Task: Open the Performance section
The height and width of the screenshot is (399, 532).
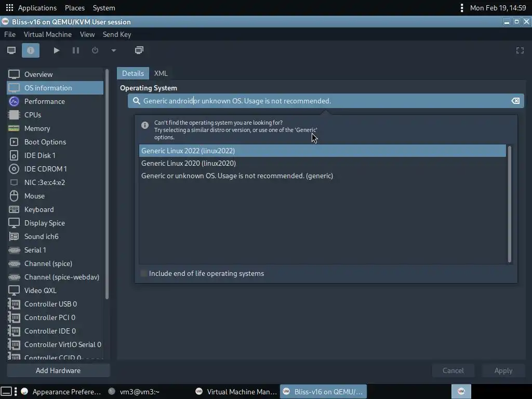Action: pyautogui.click(x=55, y=101)
